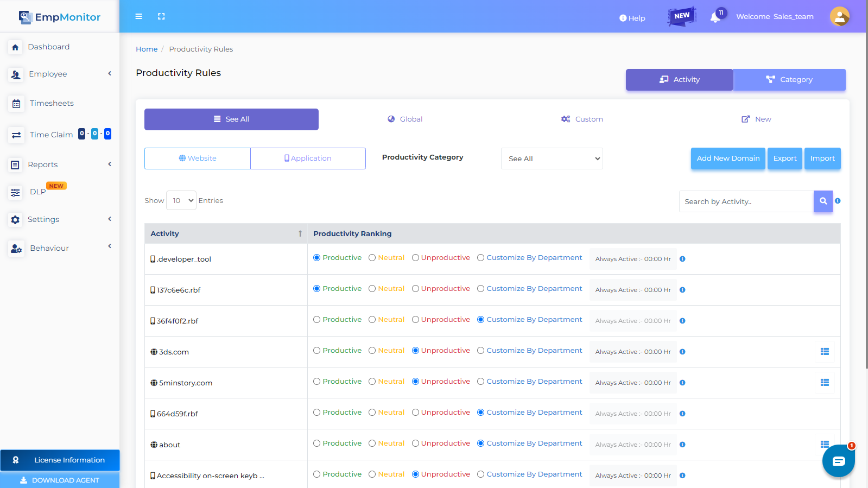
Task: Open the Show entries count dropdown
Action: 181,200
